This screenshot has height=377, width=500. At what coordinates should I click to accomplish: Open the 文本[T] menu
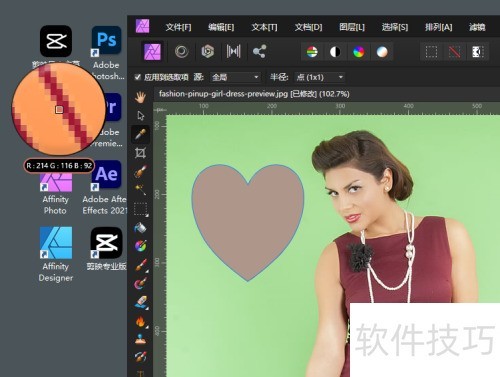[264, 27]
